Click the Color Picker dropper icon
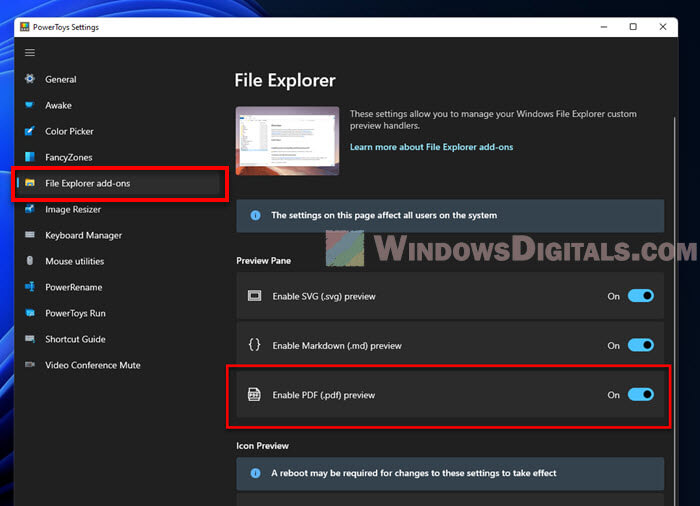This screenshot has width=700, height=506. (x=30, y=131)
